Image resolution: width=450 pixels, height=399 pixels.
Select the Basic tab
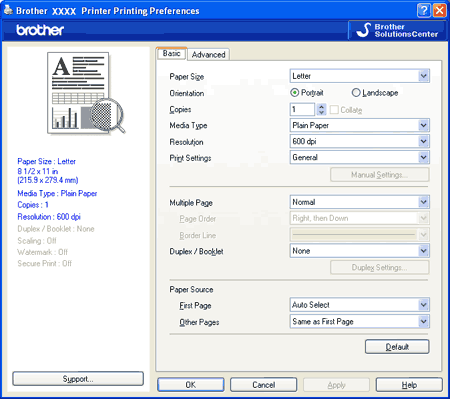(x=172, y=53)
